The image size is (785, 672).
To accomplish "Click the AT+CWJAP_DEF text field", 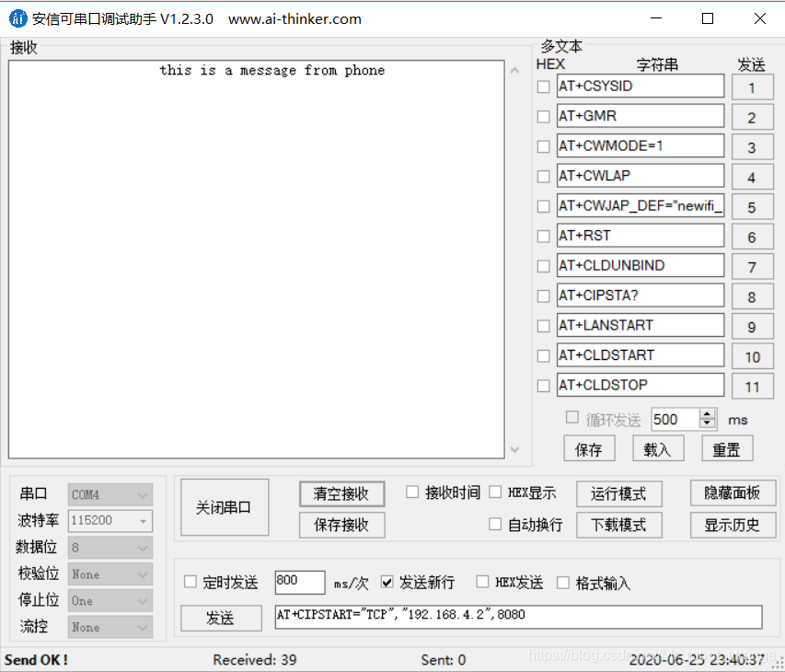I will pos(641,206).
